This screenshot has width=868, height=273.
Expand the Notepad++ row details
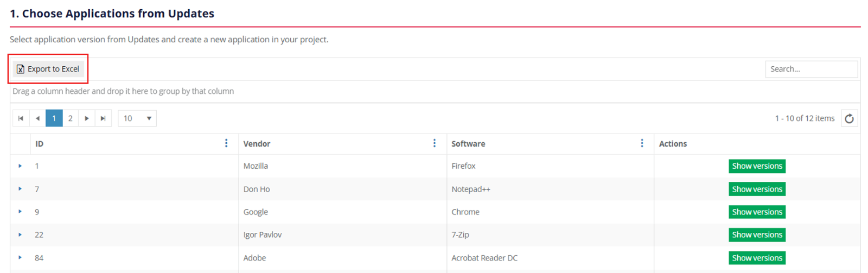point(20,189)
